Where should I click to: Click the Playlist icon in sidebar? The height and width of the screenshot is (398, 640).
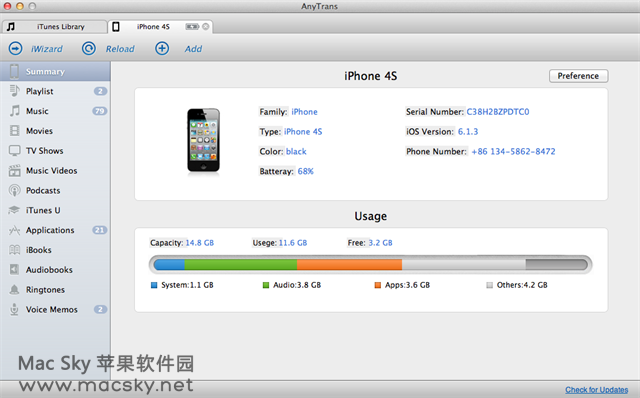(x=14, y=91)
